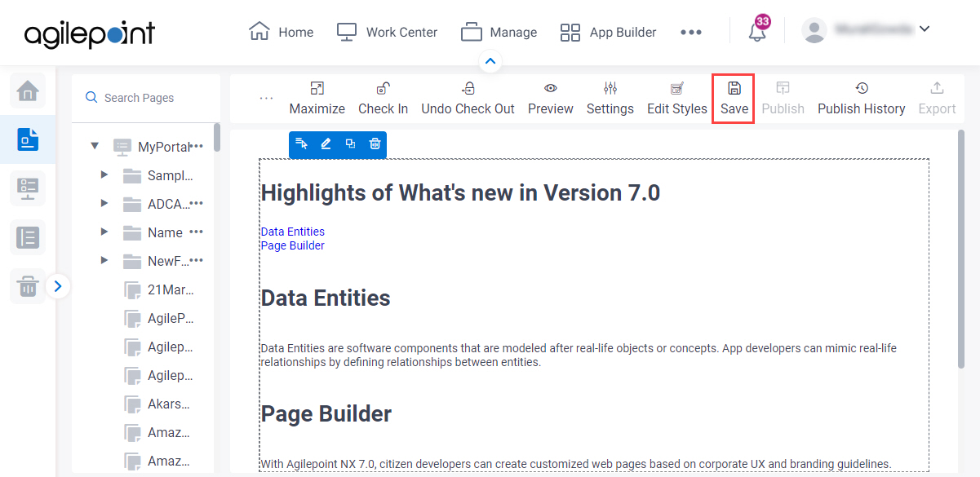Click the Page Builder heading
This screenshot has height=477, width=980.
point(326,414)
